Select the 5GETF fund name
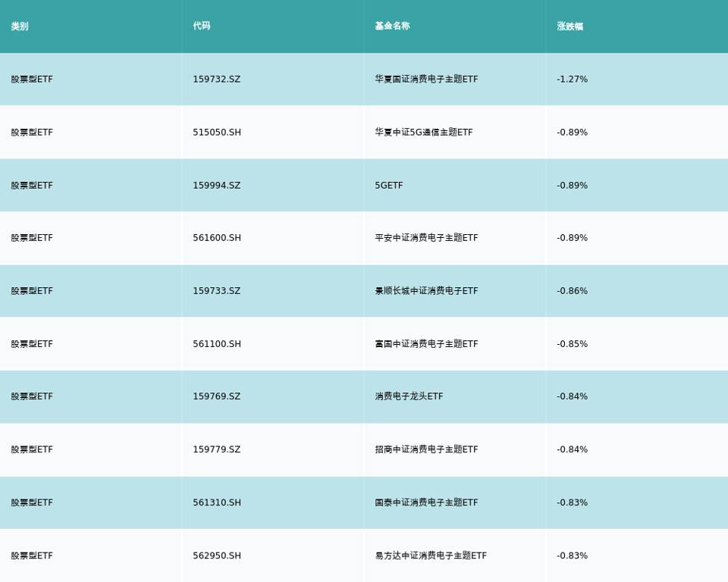Viewport: 728px width, 582px height. 390,186
